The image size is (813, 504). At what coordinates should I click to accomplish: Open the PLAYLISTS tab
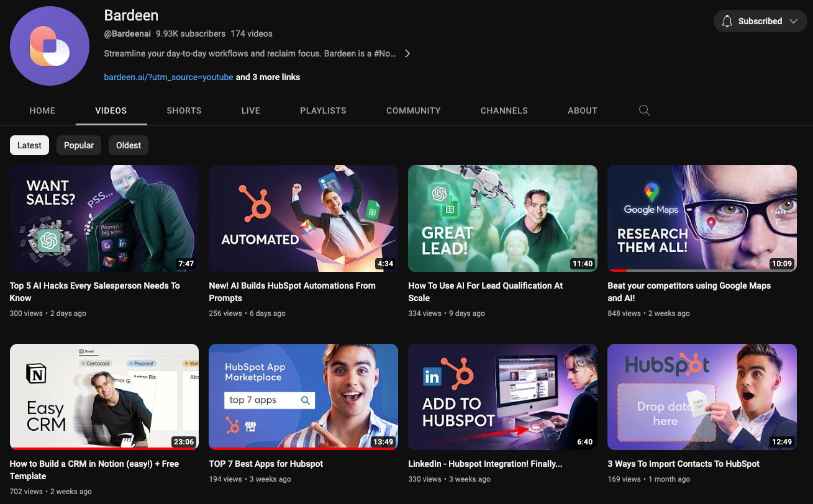click(323, 110)
